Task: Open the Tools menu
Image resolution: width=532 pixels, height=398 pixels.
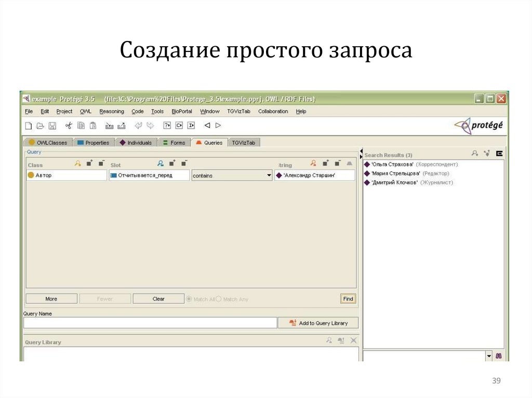Action: click(157, 111)
